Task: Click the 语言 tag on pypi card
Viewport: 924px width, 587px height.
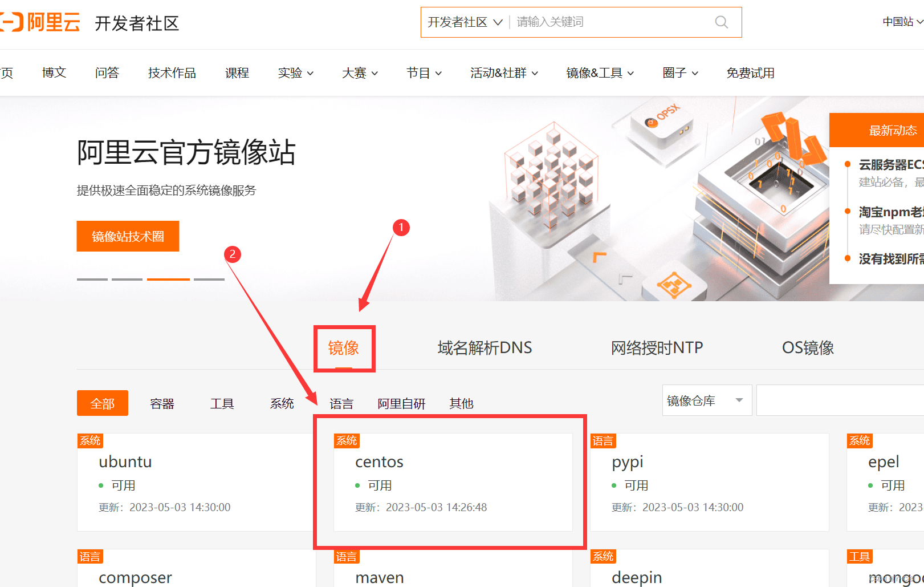Action: coord(603,440)
